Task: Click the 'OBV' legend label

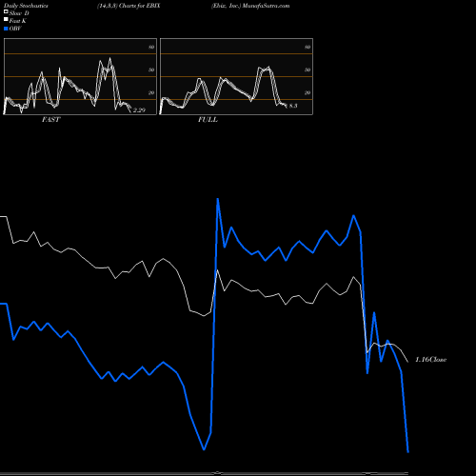Action: coord(15,29)
